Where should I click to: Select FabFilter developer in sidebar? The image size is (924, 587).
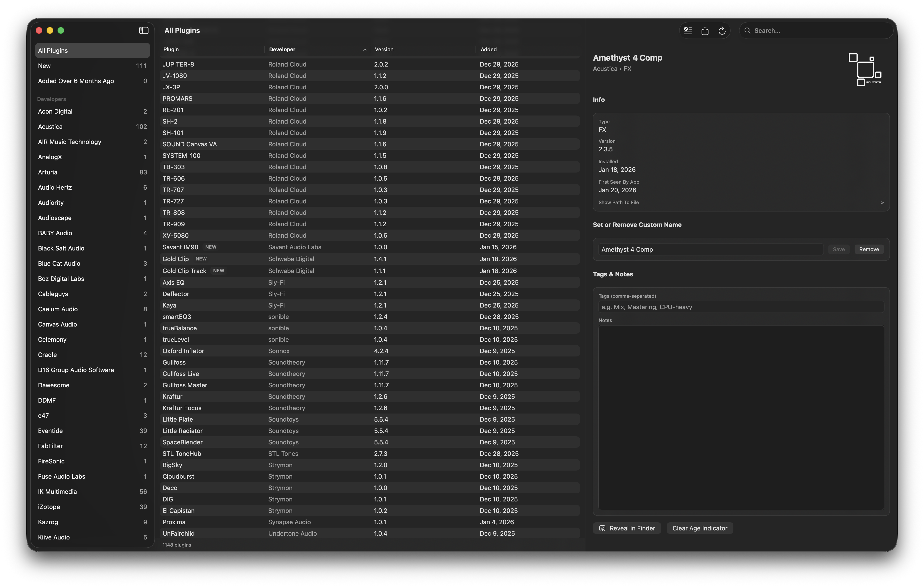92,446
